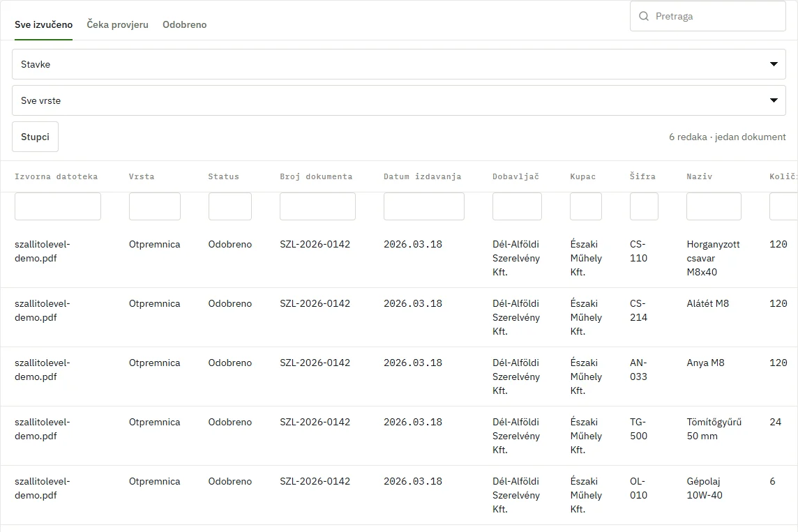Focus the Izvorna datoteka filter field
This screenshot has height=532, width=798.
tap(58, 206)
